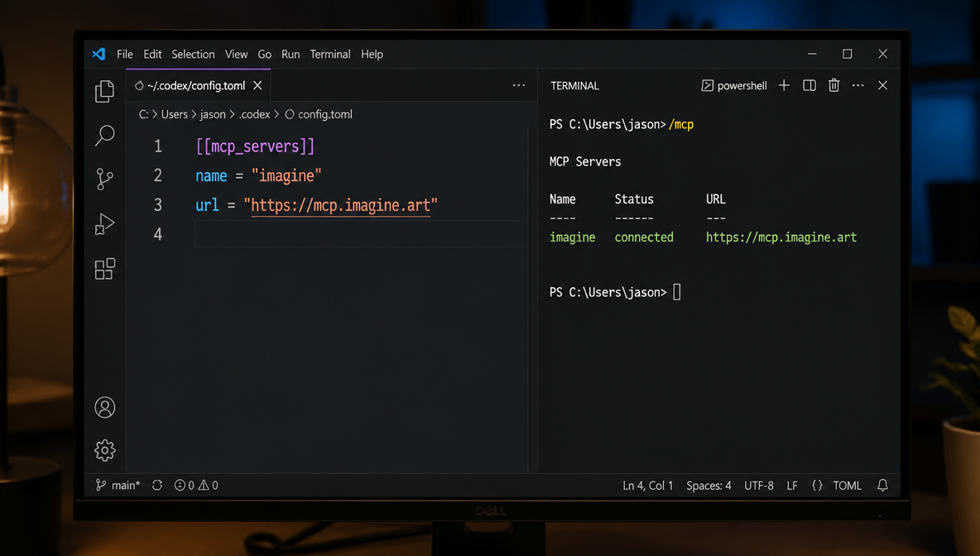Open the Manage gear icon
This screenshot has width=980, height=556.
[104, 450]
